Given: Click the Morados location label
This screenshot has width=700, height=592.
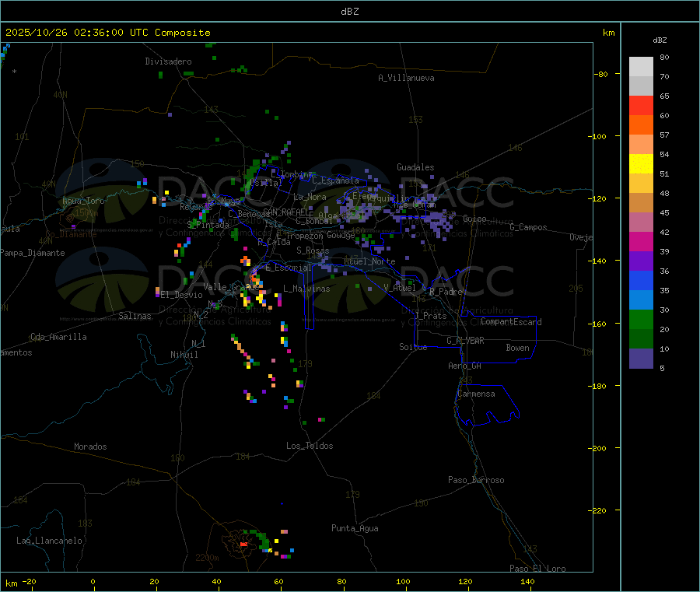Looking at the screenshot, I should pos(90,447).
